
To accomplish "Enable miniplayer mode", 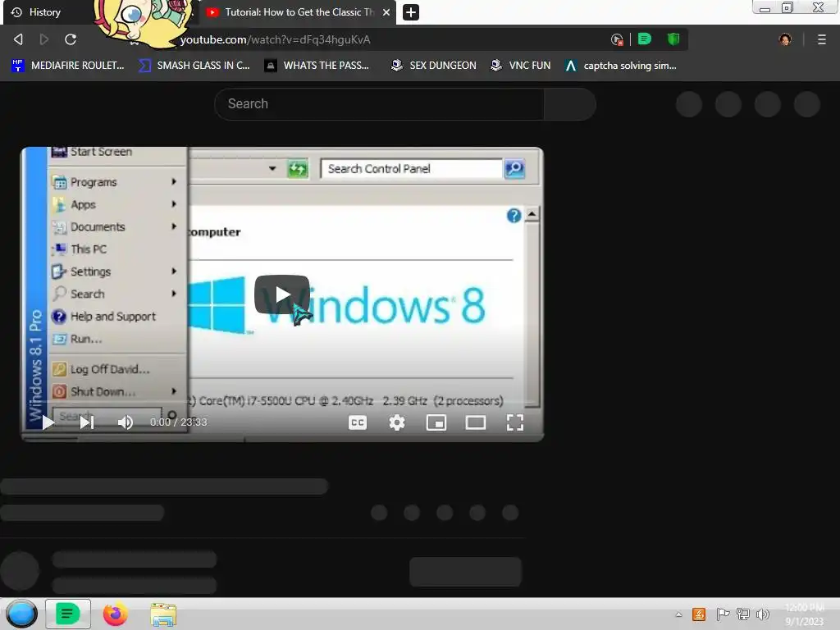I will (x=436, y=422).
